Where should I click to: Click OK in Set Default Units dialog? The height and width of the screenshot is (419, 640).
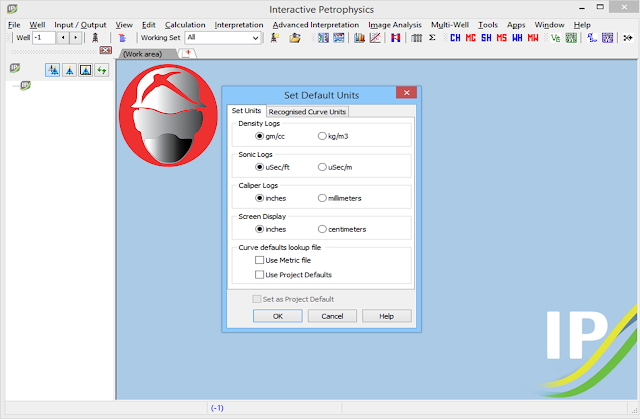pos(278,316)
